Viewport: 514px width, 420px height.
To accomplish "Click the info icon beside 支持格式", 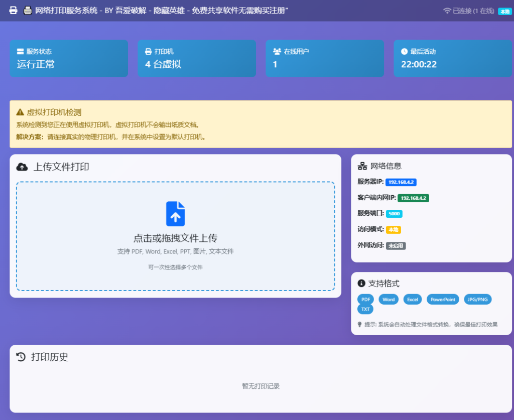I will pyautogui.click(x=361, y=284).
